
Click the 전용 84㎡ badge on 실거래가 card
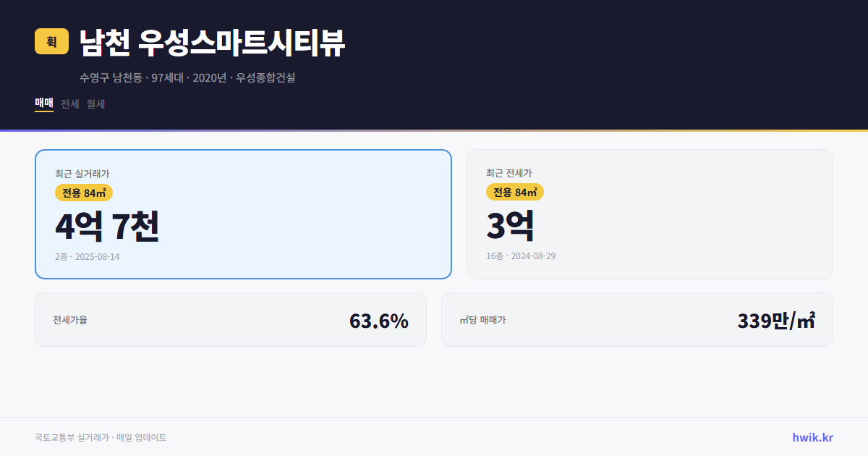coord(82,193)
